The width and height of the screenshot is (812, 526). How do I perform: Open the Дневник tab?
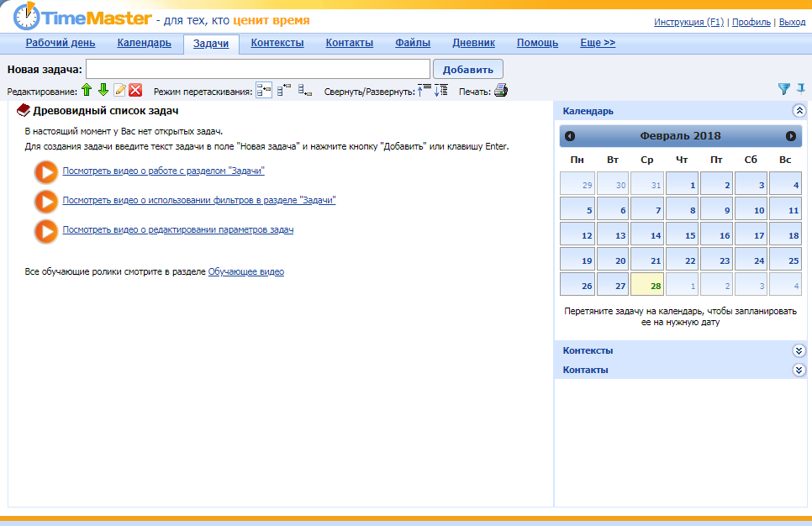coord(473,43)
